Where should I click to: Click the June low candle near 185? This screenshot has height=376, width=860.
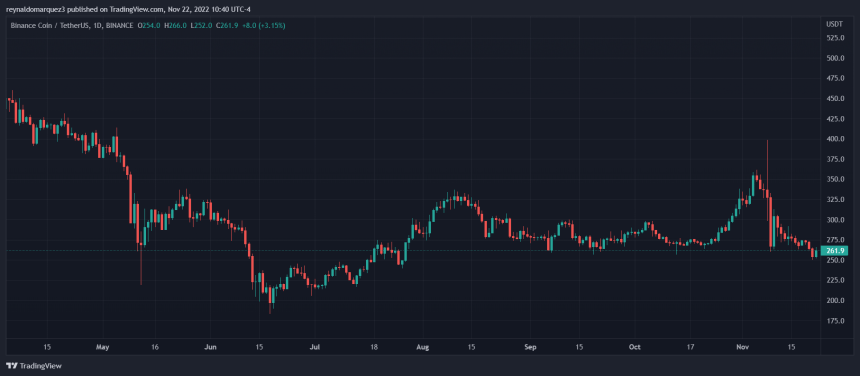[270, 300]
